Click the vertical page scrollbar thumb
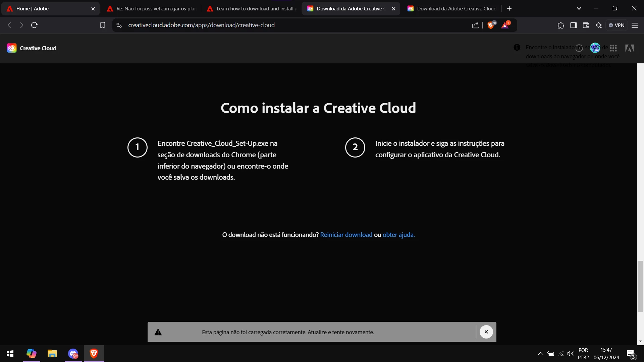Image resolution: width=644 pixels, height=362 pixels. tap(640, 287)
